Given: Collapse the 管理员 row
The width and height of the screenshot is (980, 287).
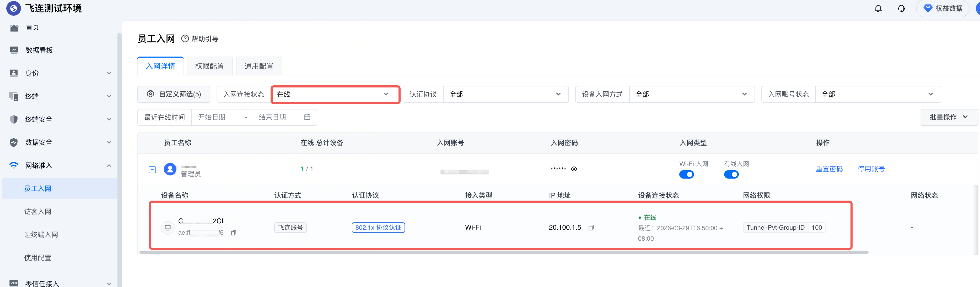Looking at the screenshot, I should pyautogui.click(x=152, y=169).
